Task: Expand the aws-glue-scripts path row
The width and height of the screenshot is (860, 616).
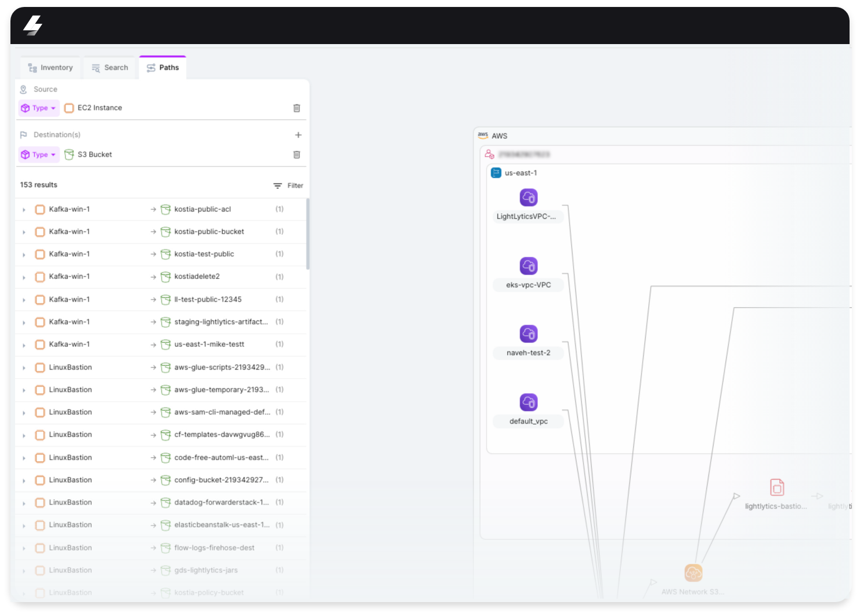Action: (x=24, y=368)
